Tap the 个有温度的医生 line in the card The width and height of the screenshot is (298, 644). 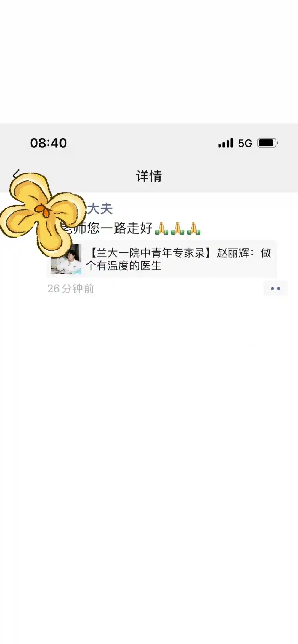124,266
